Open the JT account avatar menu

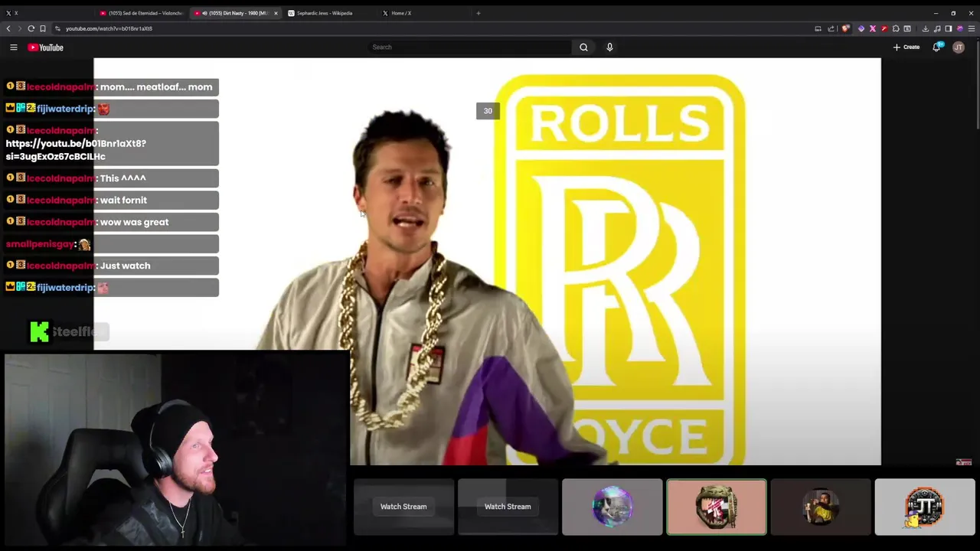(x=959, y=47)
